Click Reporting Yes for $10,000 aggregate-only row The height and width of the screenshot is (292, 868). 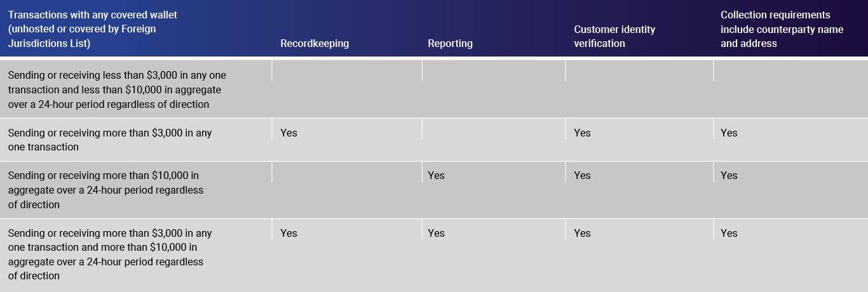click(436, 175)
